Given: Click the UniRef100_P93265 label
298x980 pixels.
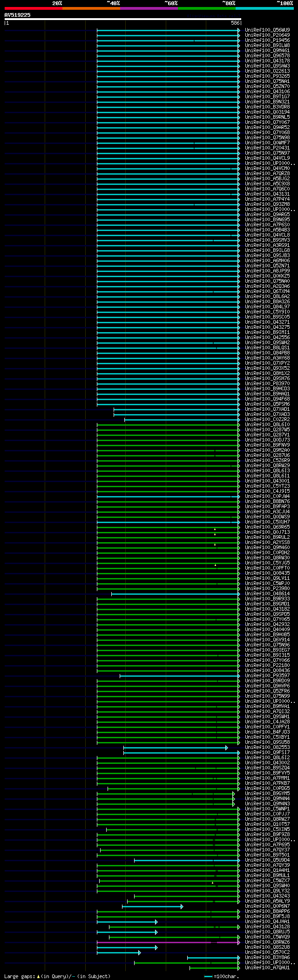Looking at the screenshot, I should click(x=267, y=76).
